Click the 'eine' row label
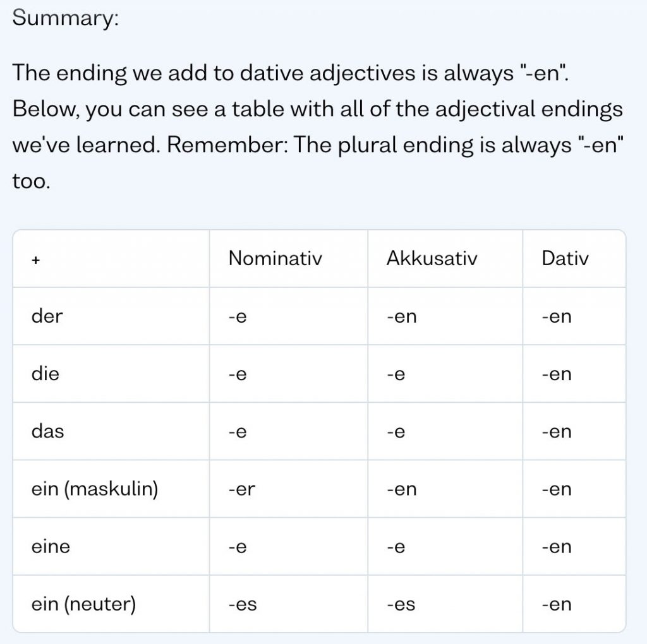 [x=51, y=547]
